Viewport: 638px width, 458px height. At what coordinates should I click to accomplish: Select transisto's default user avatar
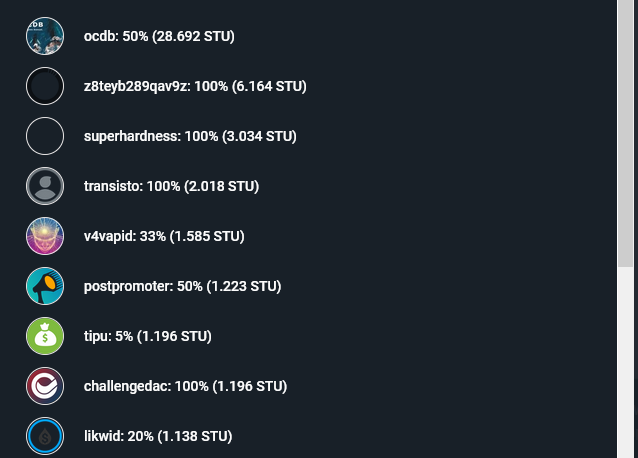tap(45, 186)
